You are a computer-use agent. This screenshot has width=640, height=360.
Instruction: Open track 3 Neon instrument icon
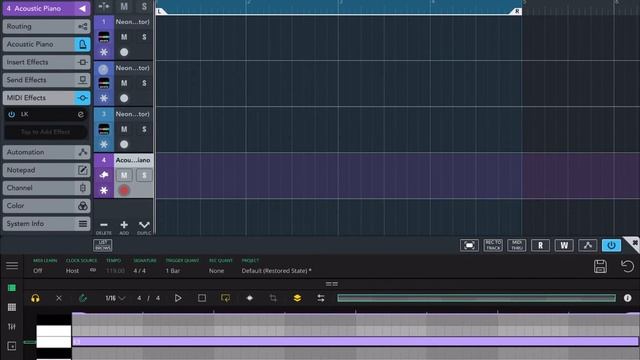click(104, 129)
